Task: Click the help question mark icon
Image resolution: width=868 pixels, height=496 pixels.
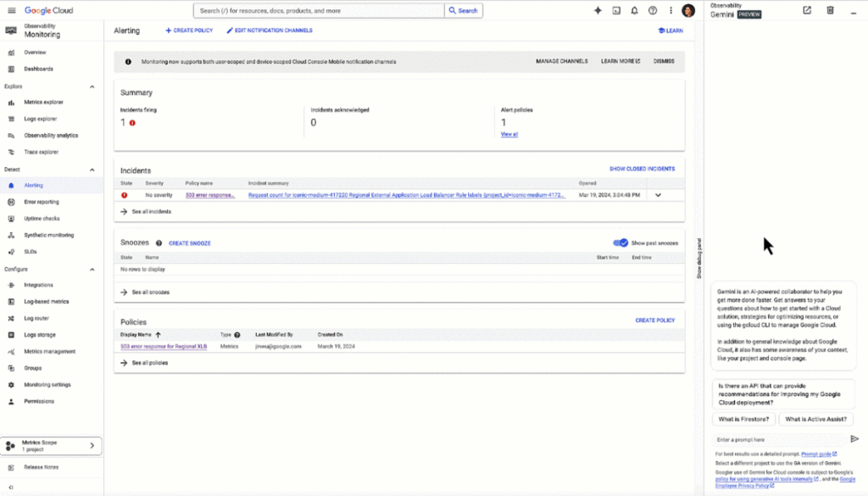Action: coord(653,10)
